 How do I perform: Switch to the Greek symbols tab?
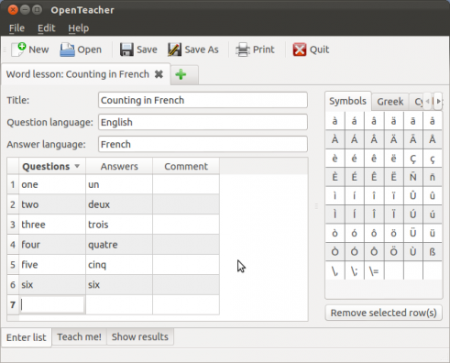pos(390,101)
